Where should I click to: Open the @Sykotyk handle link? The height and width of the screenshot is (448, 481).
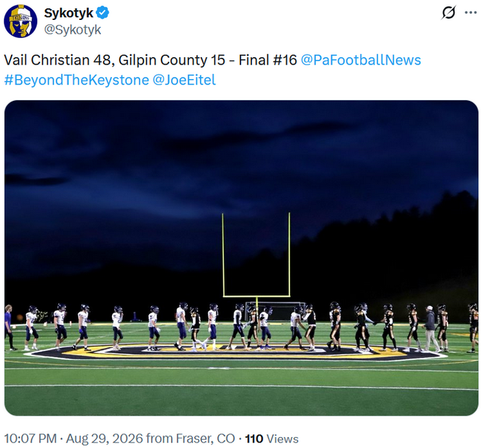(72, 30)
